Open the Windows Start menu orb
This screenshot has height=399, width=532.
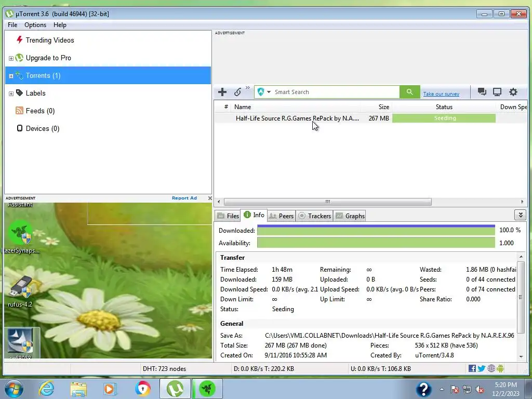[x=14, y=389]
